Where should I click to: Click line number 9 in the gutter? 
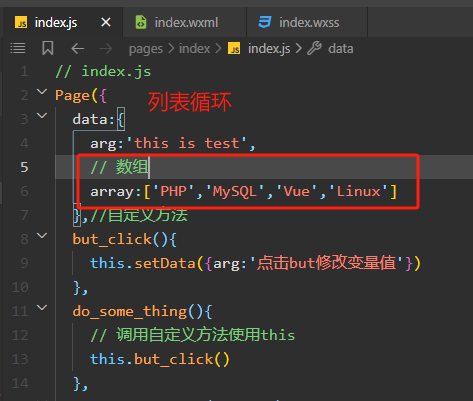(24, 263)
